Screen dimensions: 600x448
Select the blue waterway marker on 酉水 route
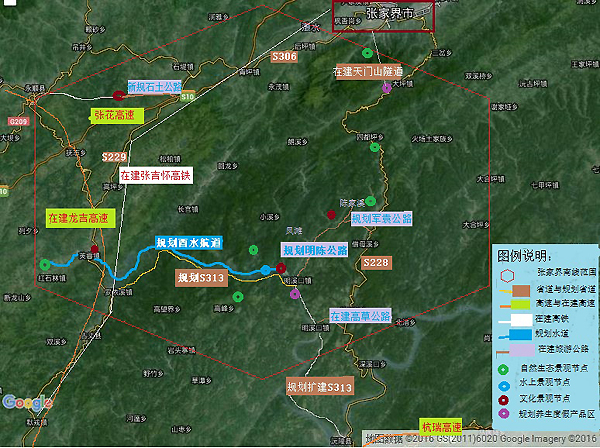265,271
